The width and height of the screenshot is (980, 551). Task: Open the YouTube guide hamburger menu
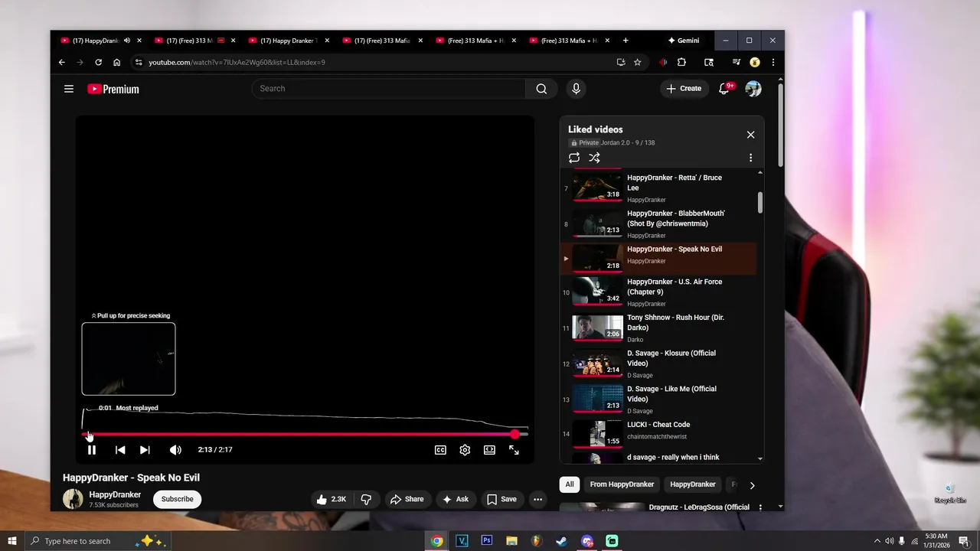pyautogui.click(x=69, y=89)
